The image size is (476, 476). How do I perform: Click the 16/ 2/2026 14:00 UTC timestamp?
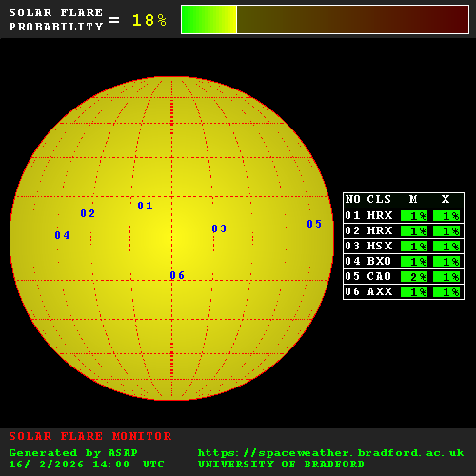tap(87, 465)
